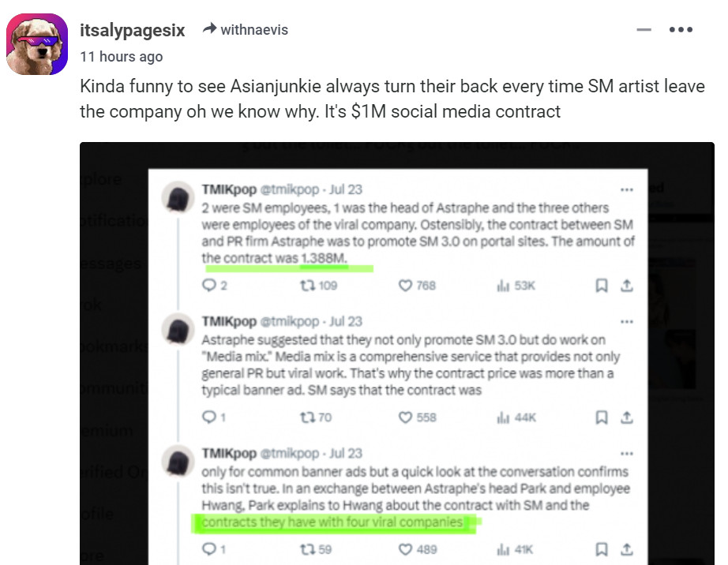Click retweet icon showing 70
This screenshot has height=565, width=728.
click(x=307, y=417)
